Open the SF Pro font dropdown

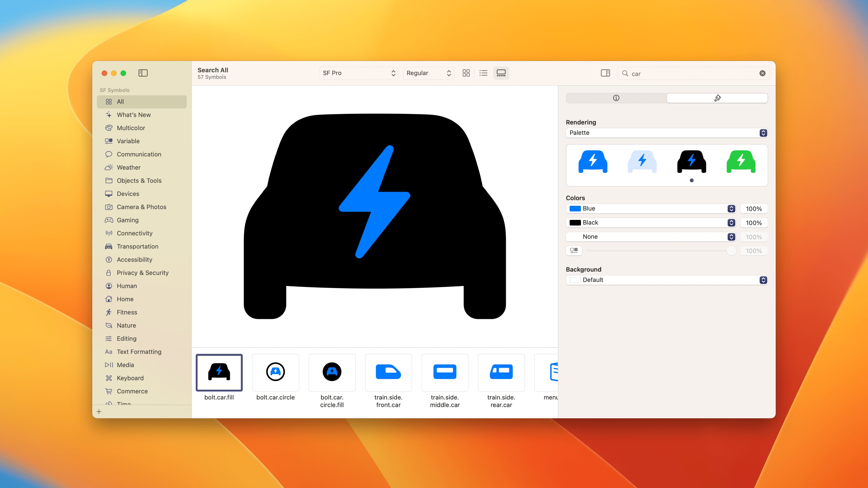[359, 73]
